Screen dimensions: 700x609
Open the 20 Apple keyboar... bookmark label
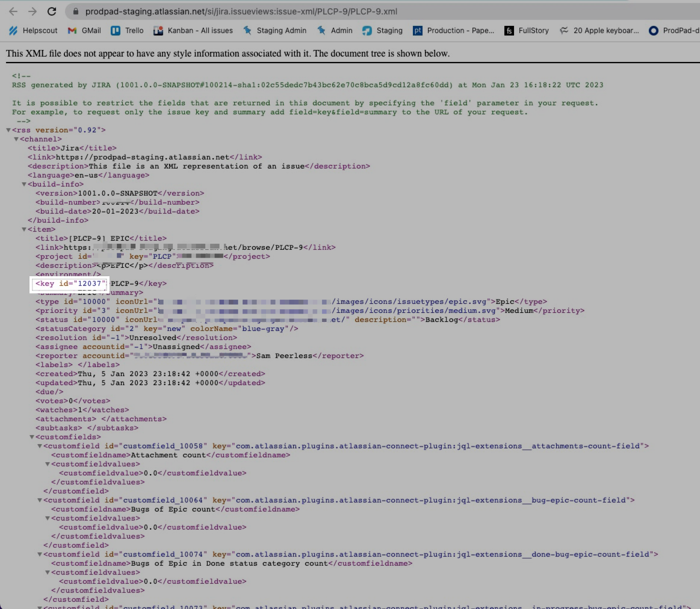coord(606,30)
